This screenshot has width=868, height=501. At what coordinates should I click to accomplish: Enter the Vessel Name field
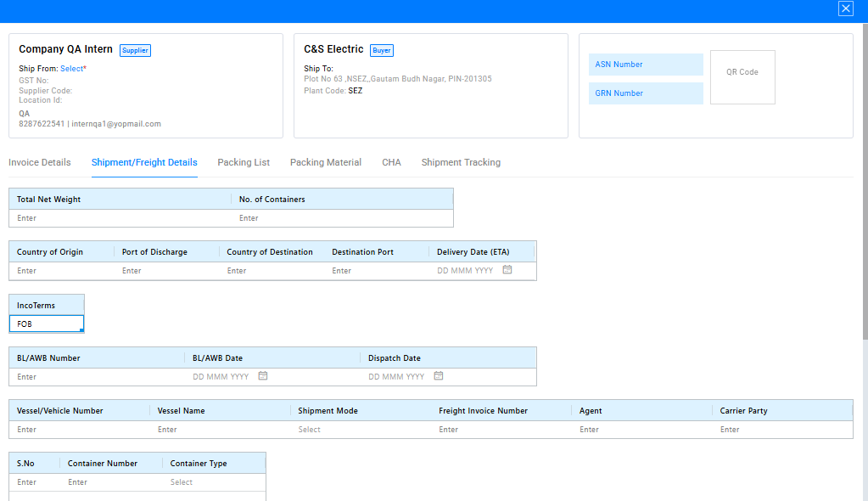pyautogui.click(x=220, y=430)
